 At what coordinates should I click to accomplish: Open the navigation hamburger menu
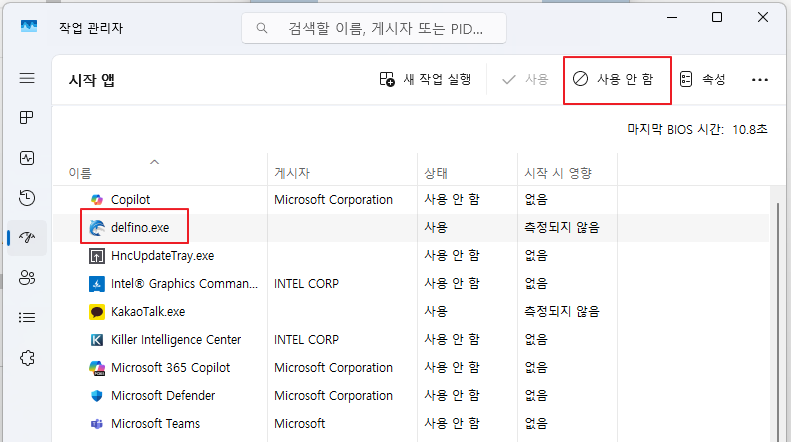pos(27,78)
